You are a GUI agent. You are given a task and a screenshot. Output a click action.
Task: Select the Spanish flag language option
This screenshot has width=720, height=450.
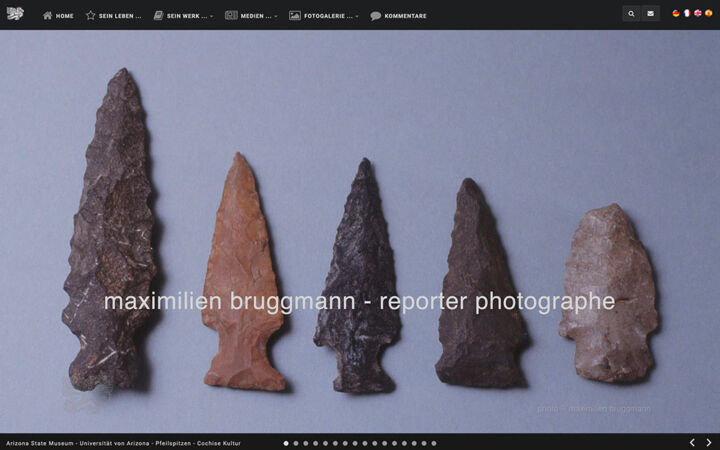click(x=709, y=14)
